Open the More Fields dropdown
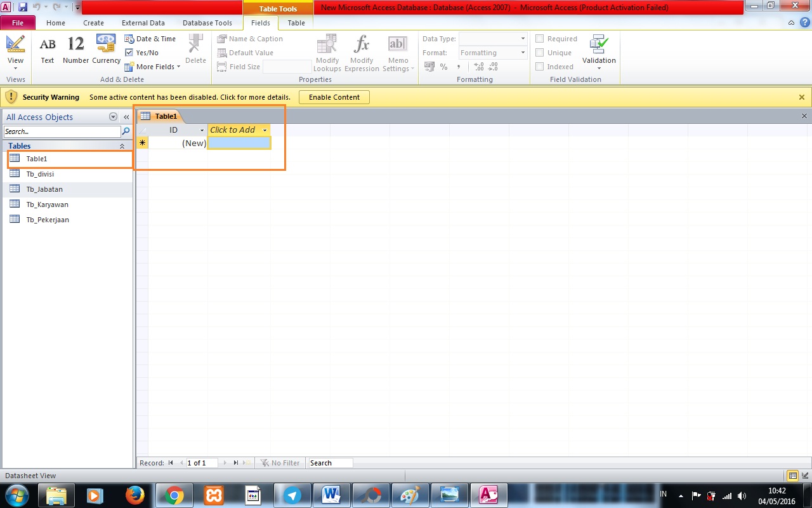The height and width of the screenshot is (508, 812). [152, 66]
